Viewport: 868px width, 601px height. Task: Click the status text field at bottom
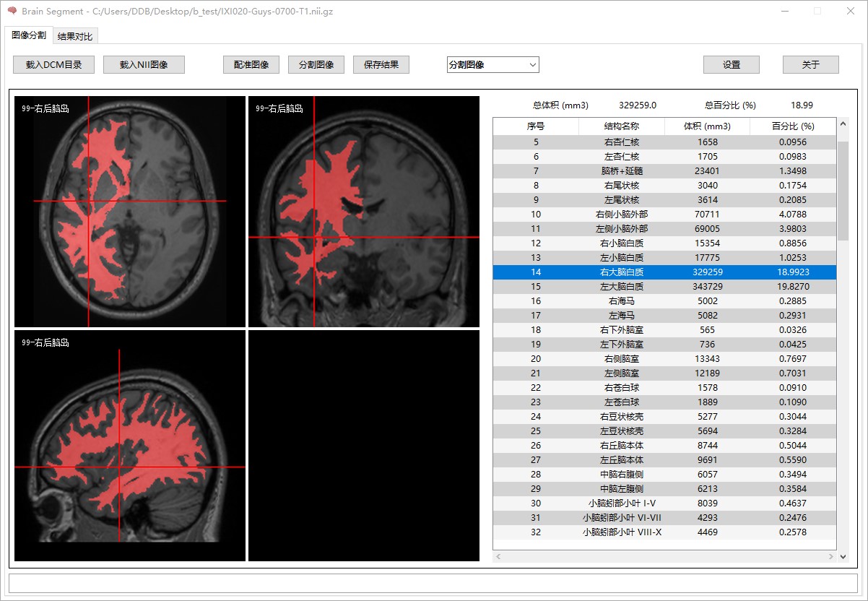pos(433,583)
